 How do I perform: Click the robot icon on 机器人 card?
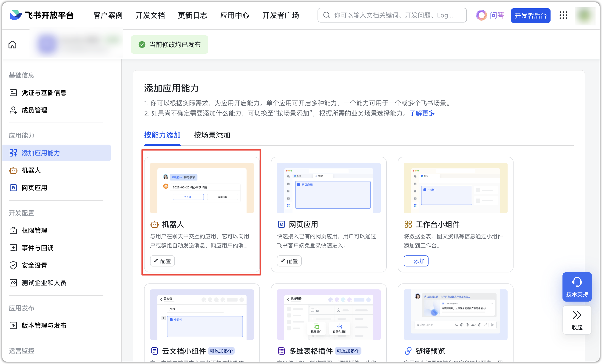[x=154, y=224]
